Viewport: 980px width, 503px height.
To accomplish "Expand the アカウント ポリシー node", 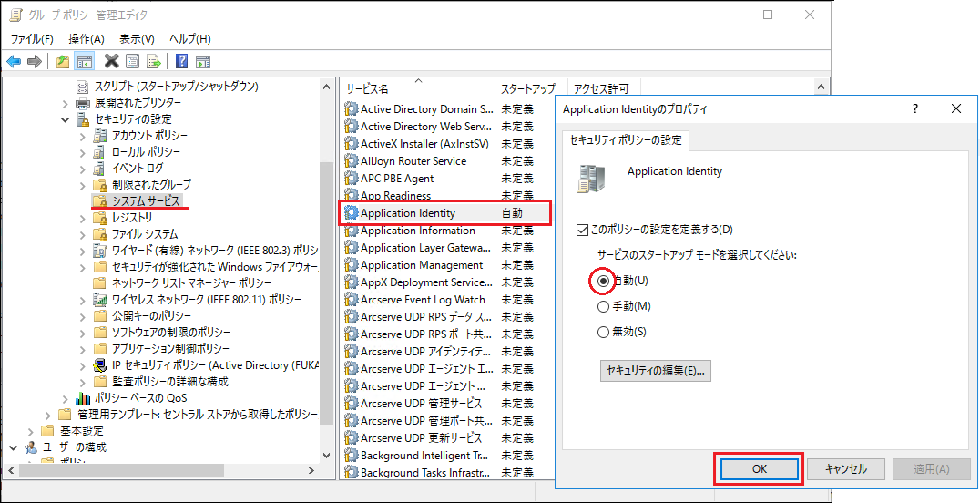I will [82, 136].
